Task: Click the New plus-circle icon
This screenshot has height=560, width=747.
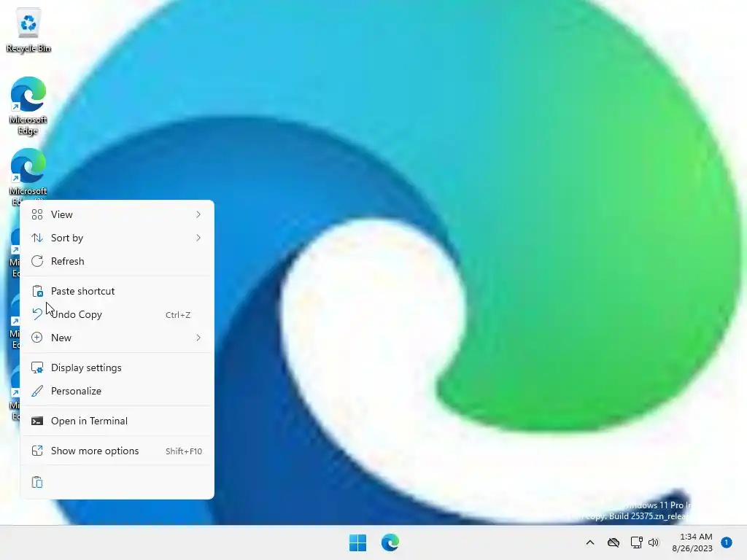Action: 37,338
